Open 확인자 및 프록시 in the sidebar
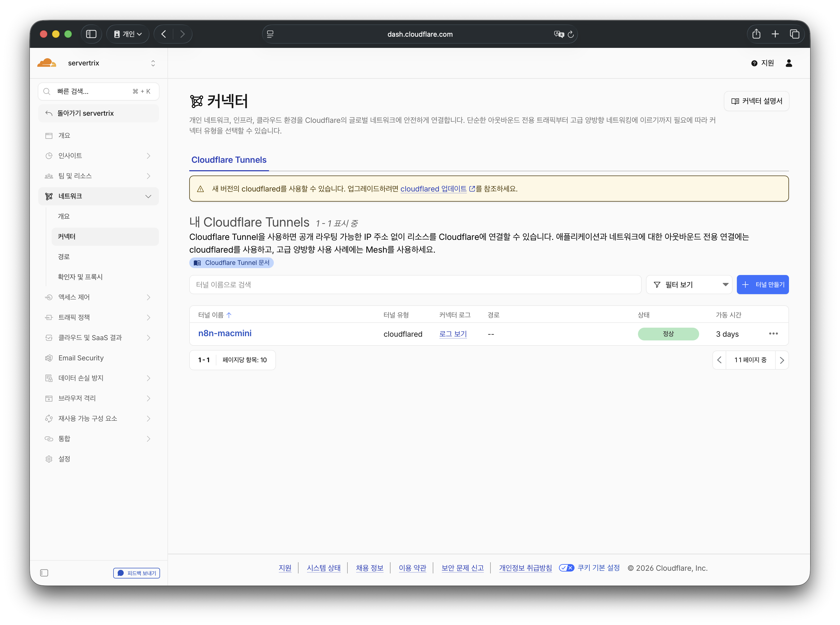The height and width of the screenshot is (625, 840). (x=105, y=277)
